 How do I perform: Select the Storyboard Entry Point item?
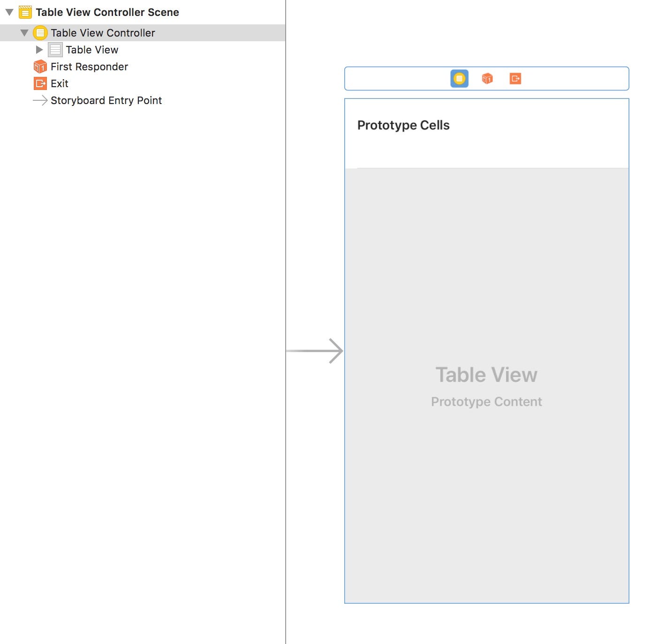pyautogui.click(x=106, y=100)
